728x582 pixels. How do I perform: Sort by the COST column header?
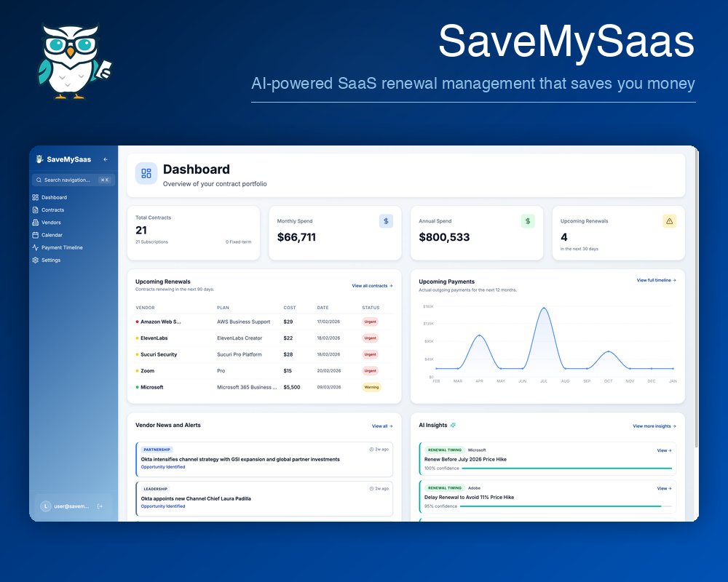point(290,308)
